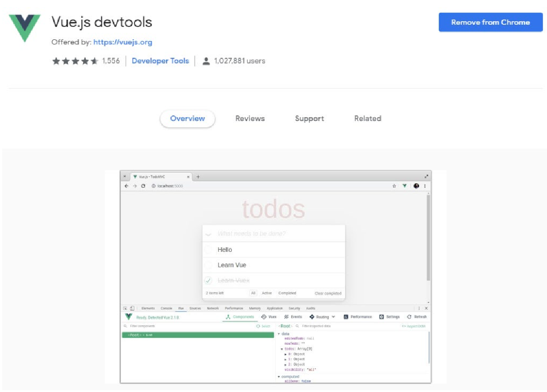Click three-dot menu in preview browser toolbar
Screen dimensions: 547x392
pyautogui.click(x=425, y=186)
